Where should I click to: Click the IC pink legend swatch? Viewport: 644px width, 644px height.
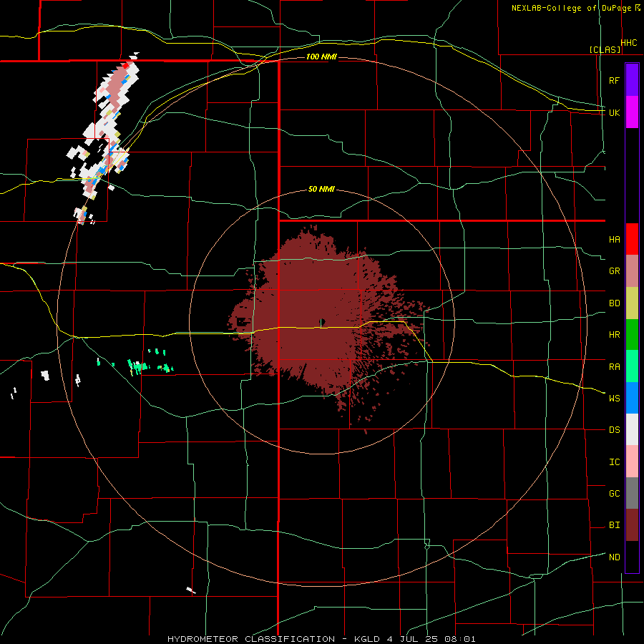[x=632, y=462]
